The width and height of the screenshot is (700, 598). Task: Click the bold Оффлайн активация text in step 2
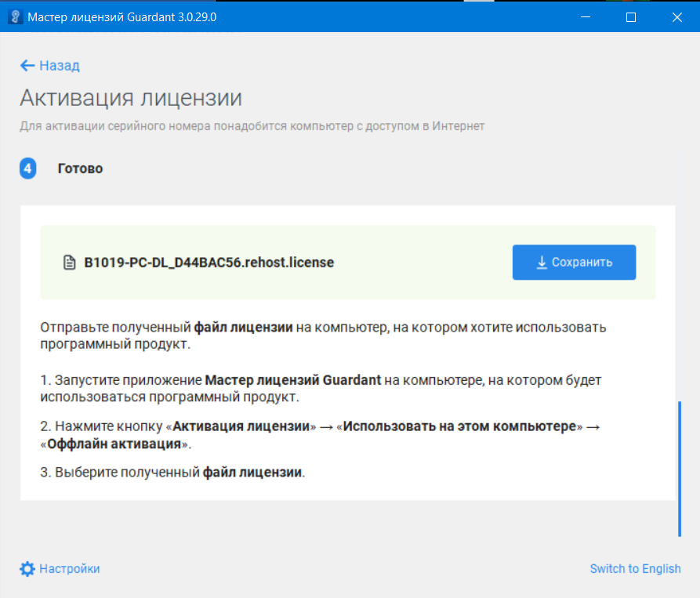[114, 444]
